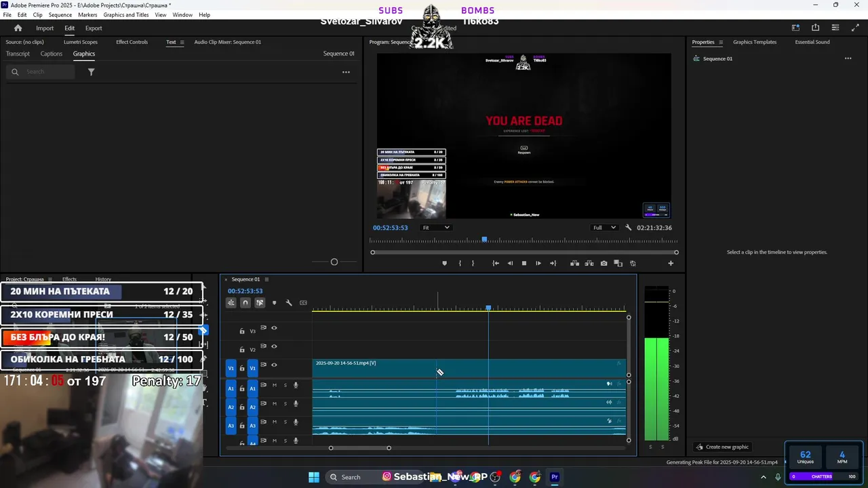
Task: Switch to the Export tab
Action: point(94,28)
